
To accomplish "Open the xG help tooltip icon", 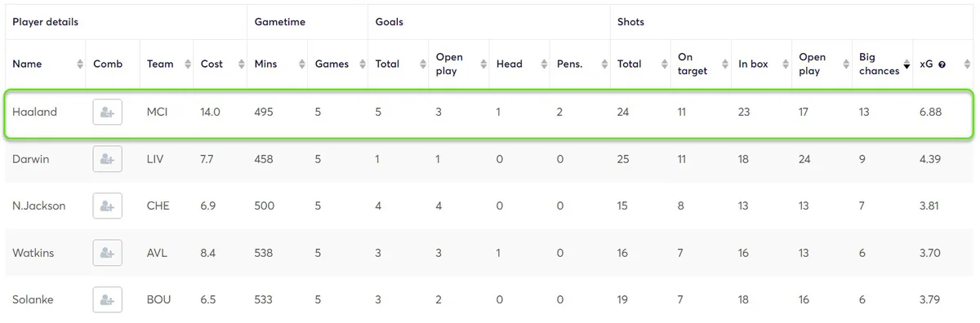I will pos(942,64).
